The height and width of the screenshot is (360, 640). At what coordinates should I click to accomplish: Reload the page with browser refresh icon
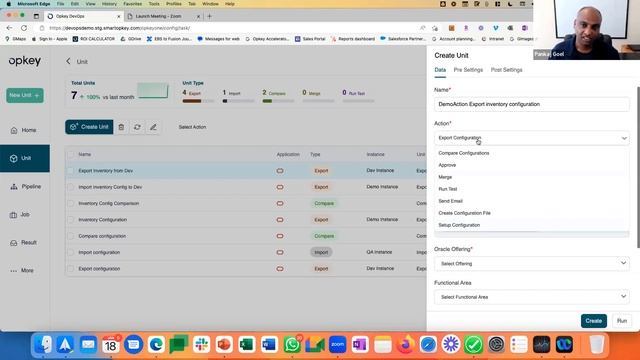[24, 28]
